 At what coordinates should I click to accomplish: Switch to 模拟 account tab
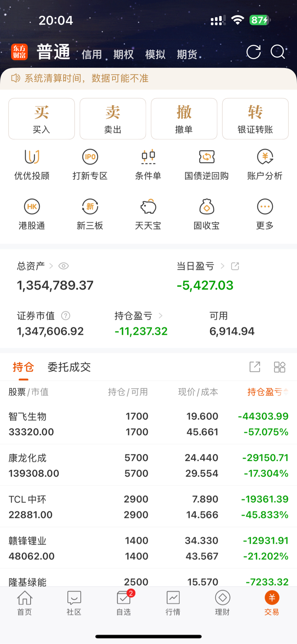click(155, 55)
